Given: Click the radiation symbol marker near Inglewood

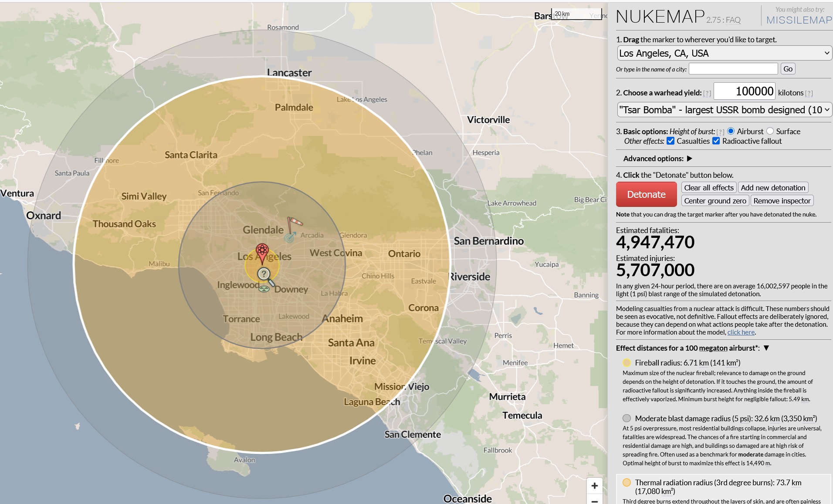Looking at the screenshot, I should [x=264, y=288].
